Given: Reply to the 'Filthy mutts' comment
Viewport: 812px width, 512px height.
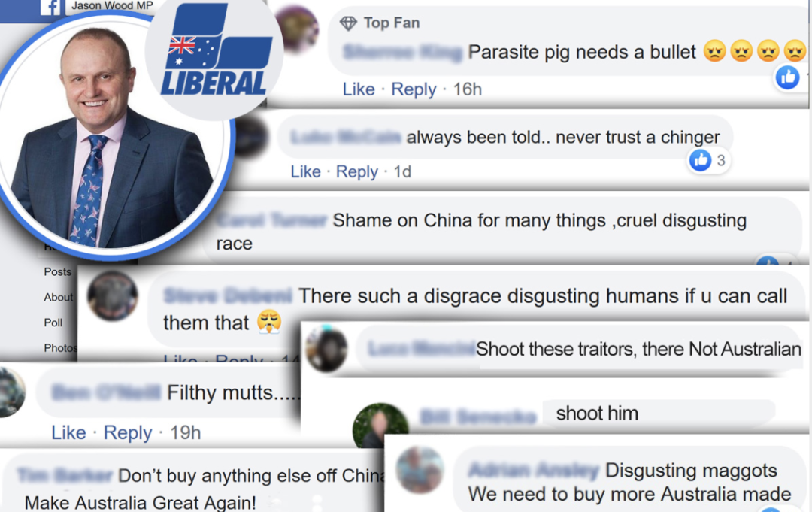Looking at the screenshot, I should (128, 432).
